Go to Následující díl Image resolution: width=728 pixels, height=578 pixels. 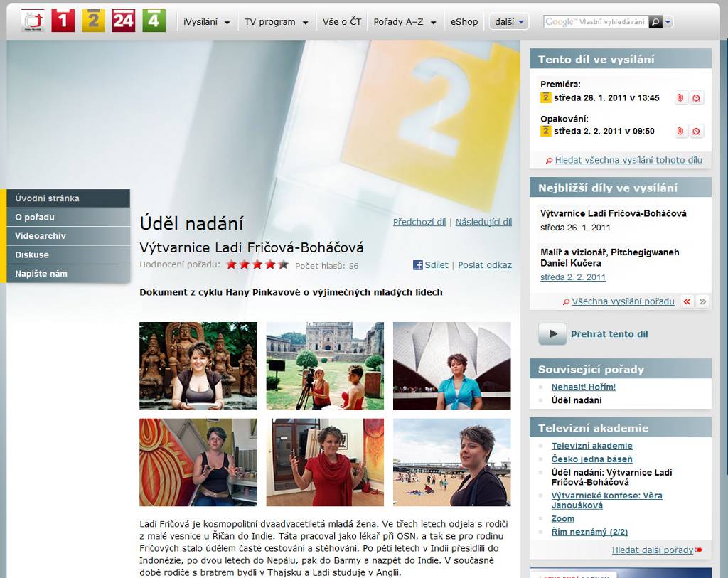[x=483, y=222]
